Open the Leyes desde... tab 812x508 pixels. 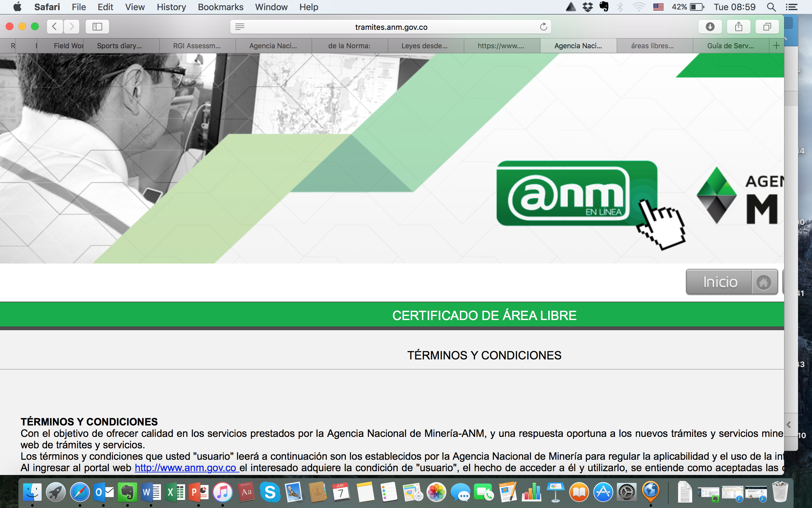pyautogui.click(x=426, y=46)
